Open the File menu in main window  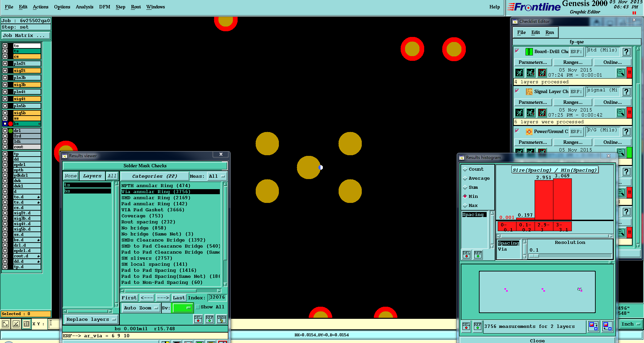9,7
